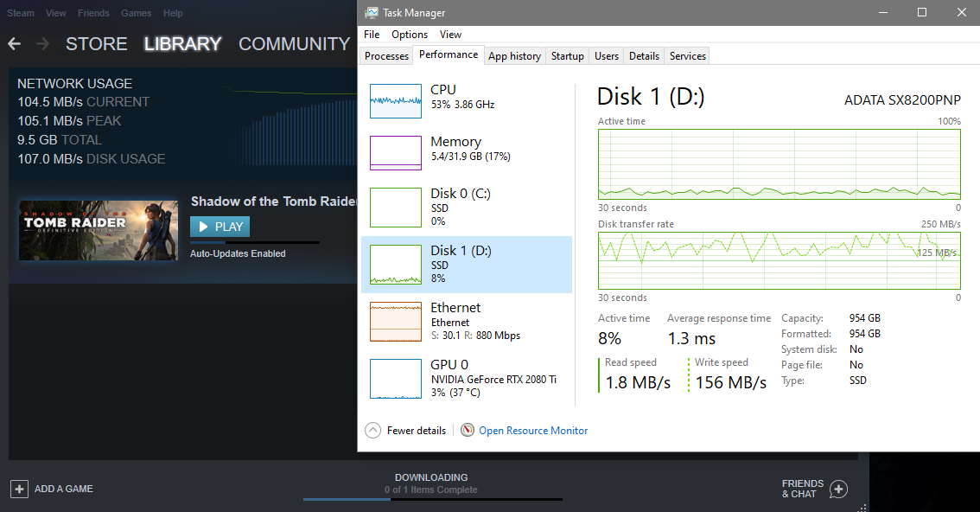980x512 pixels.
Task: Select the Memory usage graph thumbnail
Action: (x=395, y=153)
